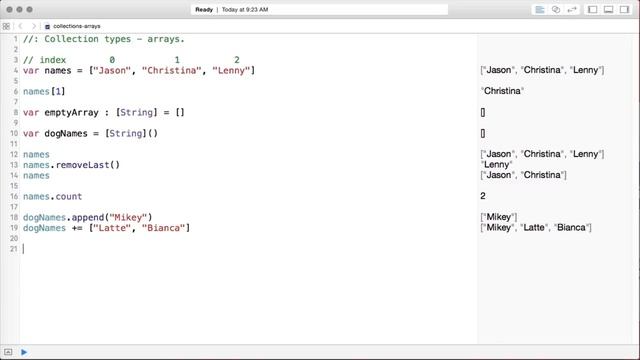Click the Mikey, Latte, Bianca result

click(536, 228)
